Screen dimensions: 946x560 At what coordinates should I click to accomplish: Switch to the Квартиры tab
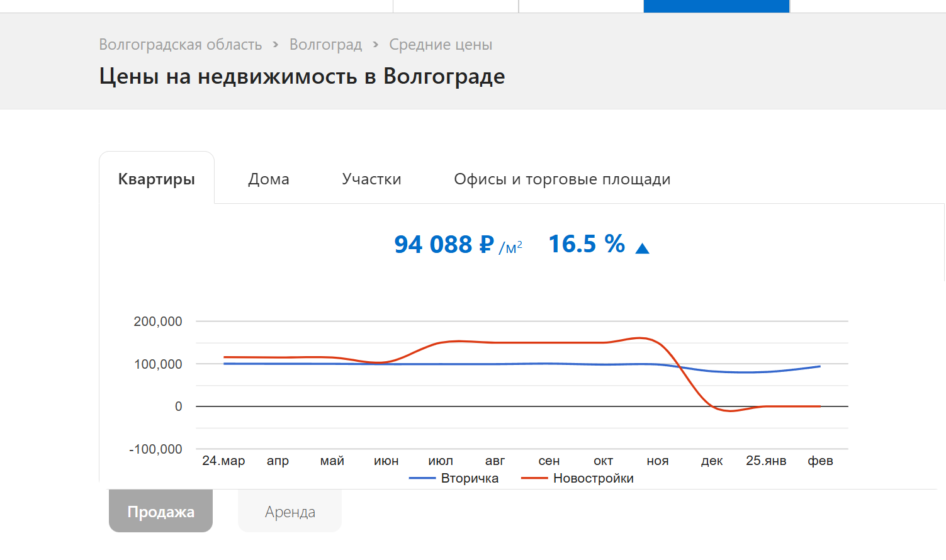157,179
